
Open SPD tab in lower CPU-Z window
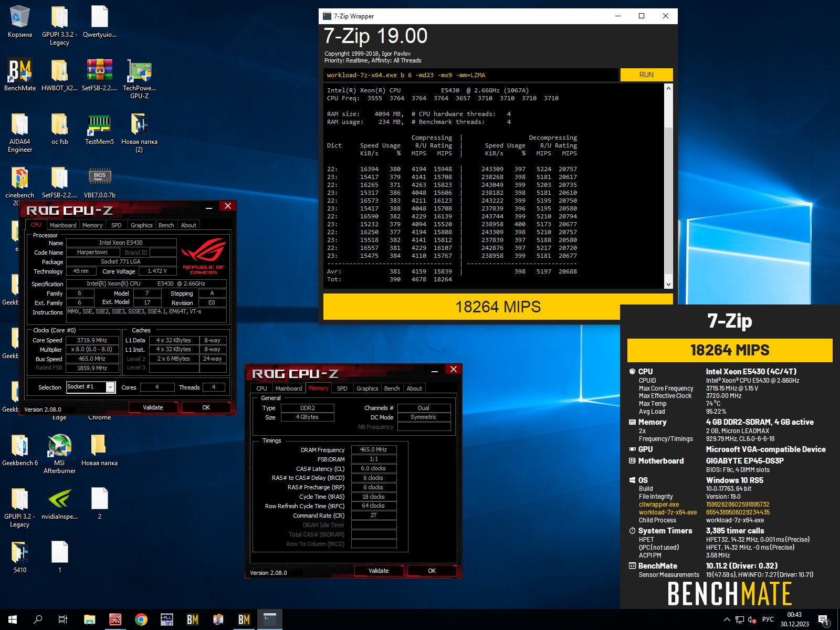pos(342,388)
